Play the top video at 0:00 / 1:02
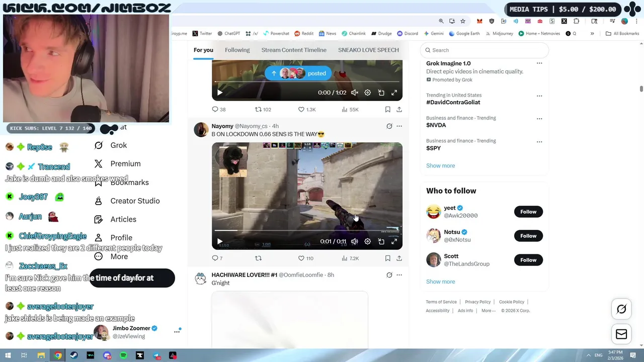The image size is (644, 362). coord(219,93)
